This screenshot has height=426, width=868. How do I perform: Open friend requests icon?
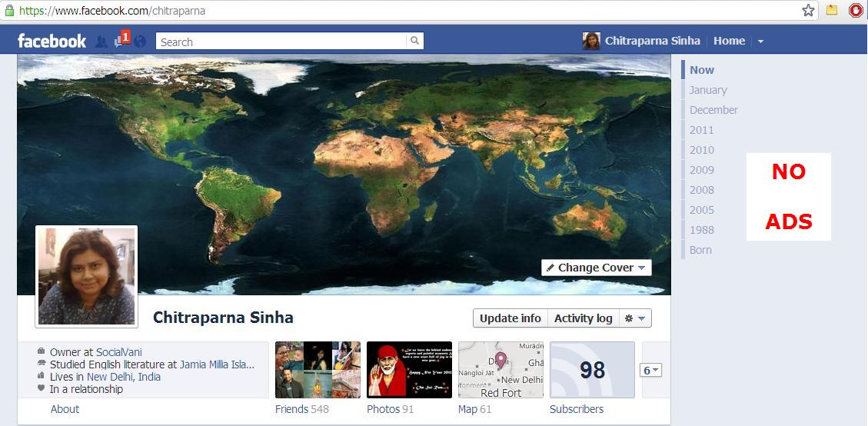click(101, 42)
